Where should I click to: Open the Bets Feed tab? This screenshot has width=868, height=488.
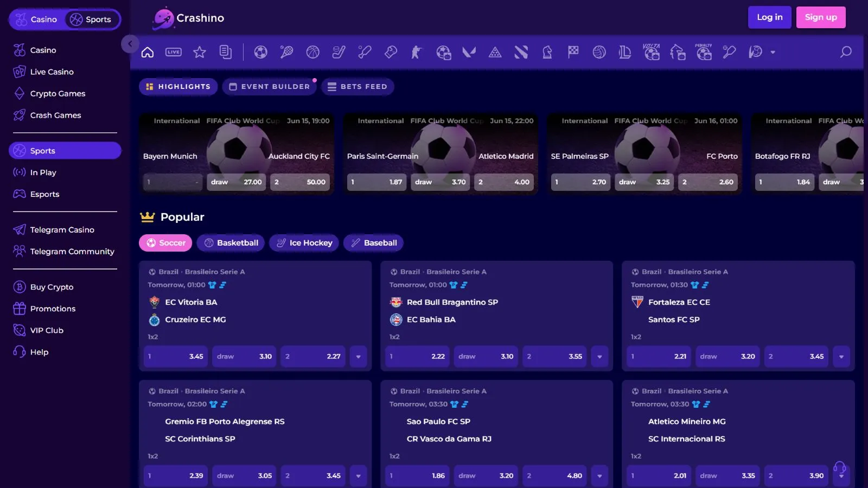pyautogui.click(x=358, y=87)
